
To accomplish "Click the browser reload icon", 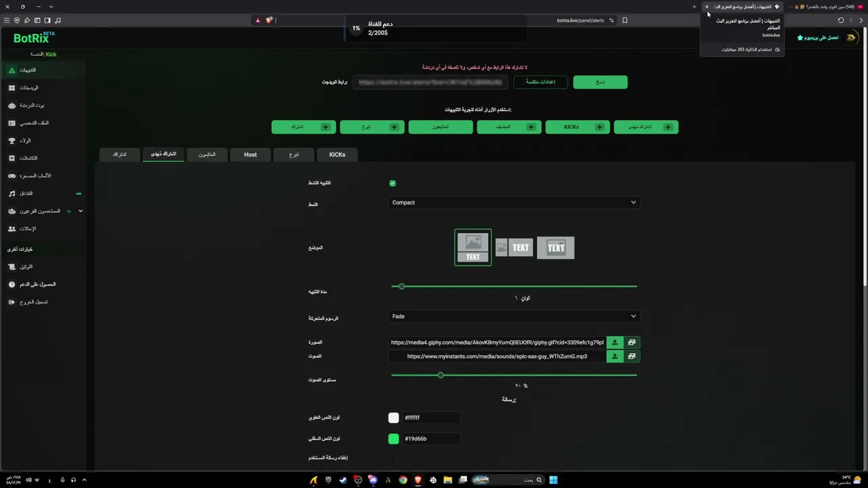I will [x=841, y=20].
